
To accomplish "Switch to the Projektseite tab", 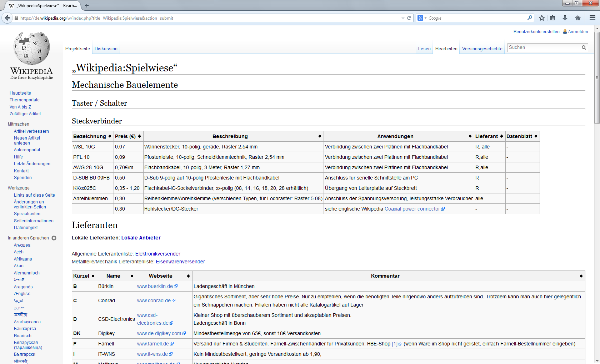I will tap(77, 49).
